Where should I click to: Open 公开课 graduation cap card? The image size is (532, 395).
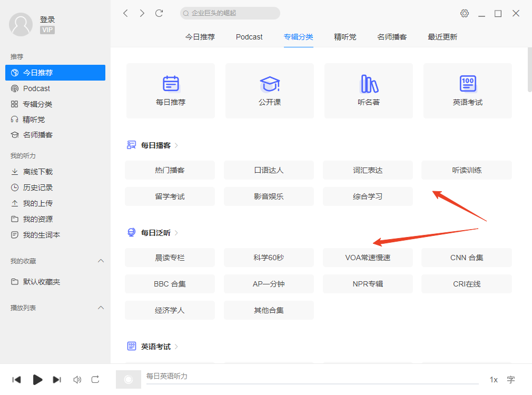(270, 91)
